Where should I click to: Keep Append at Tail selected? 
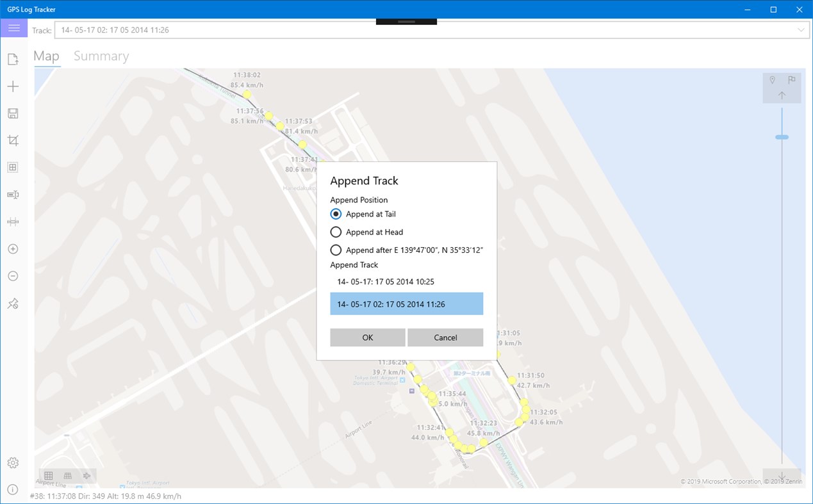(336, 214)
